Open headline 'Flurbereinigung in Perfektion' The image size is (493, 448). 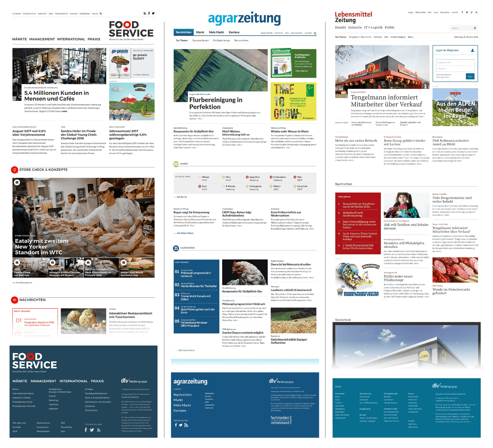pos(216,103)
